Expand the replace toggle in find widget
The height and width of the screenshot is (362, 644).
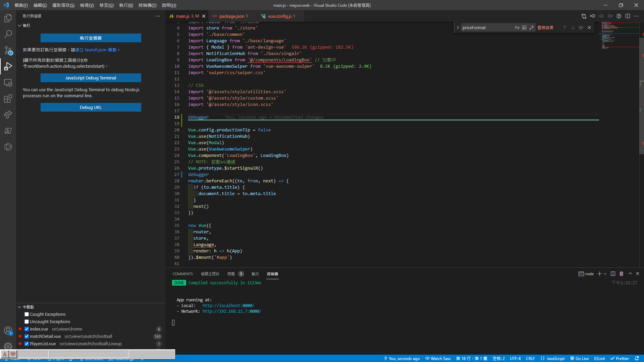tap(458, 27)
